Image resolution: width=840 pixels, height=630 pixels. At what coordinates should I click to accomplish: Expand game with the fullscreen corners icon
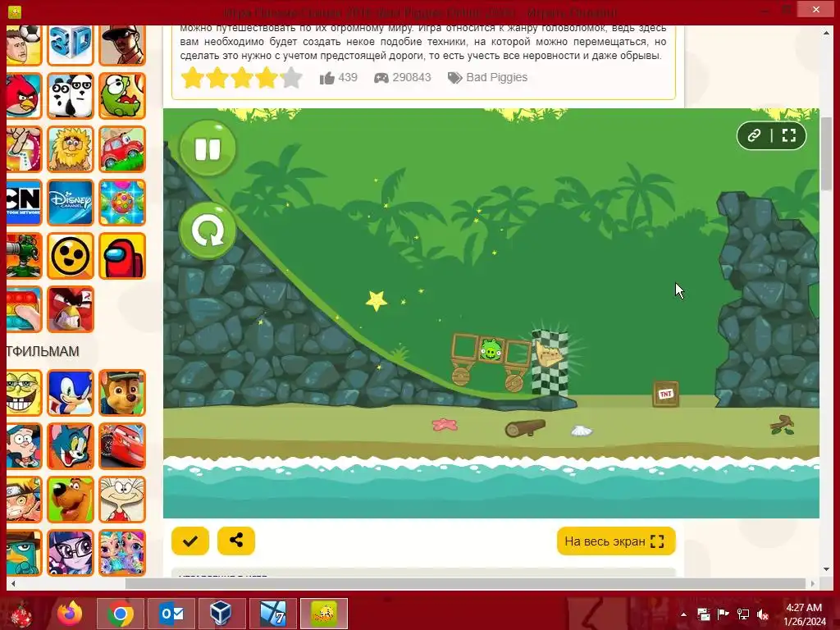coord(788,135)
